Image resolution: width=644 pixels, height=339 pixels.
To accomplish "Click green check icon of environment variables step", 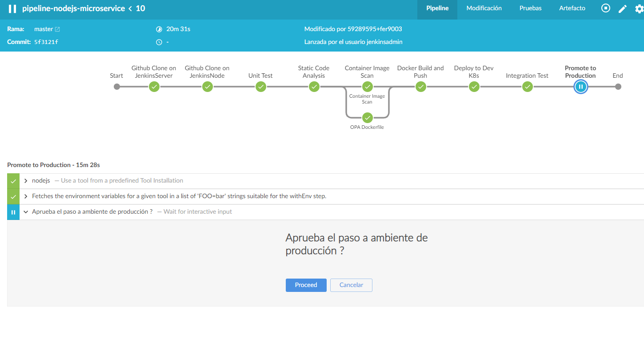I will coord(13,196).
